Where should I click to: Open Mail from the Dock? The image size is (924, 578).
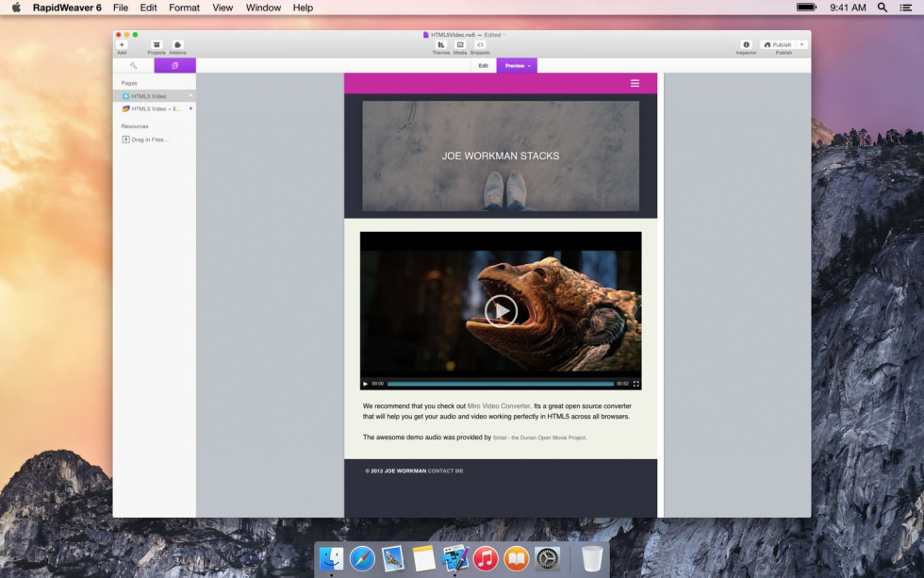pos(392,558)
